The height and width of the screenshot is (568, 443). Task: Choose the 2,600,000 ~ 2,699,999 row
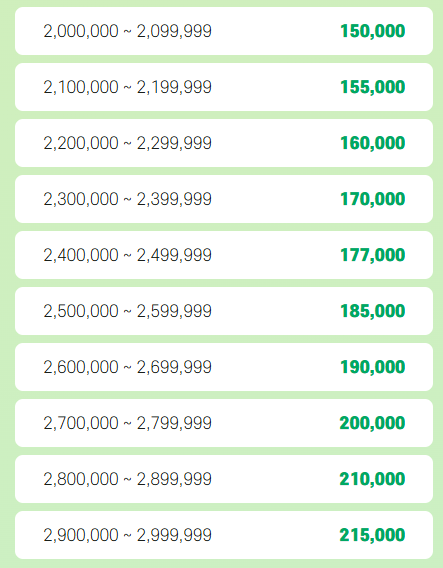224,367
